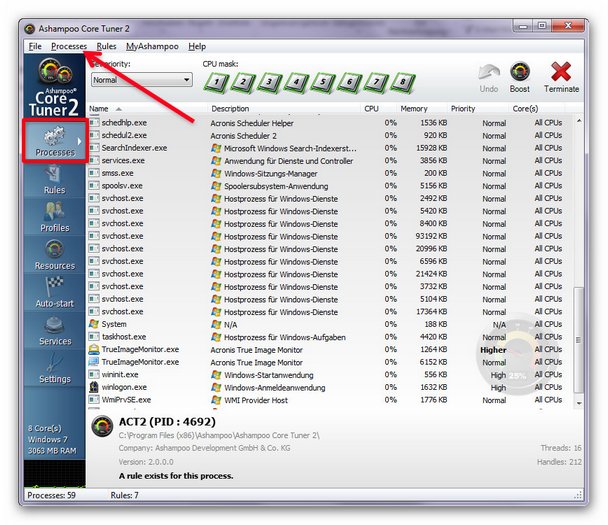Open the Rules sidebar section

tap(55, 179)
